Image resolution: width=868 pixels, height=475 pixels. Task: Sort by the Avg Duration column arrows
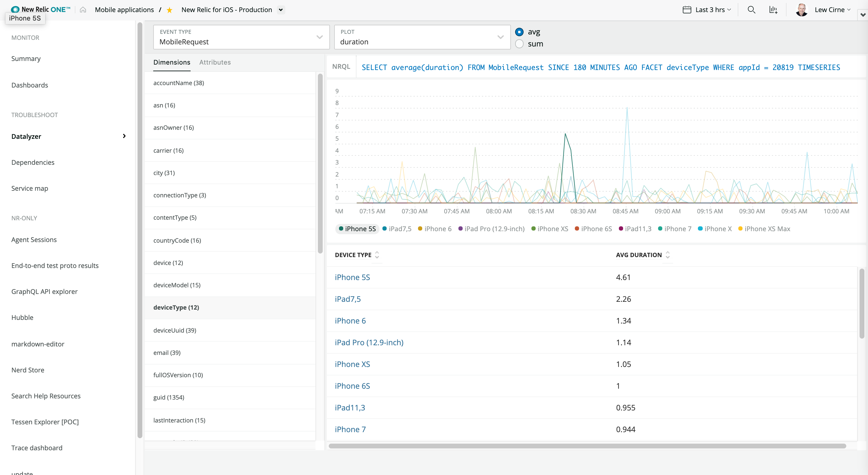tap(667, 255)
